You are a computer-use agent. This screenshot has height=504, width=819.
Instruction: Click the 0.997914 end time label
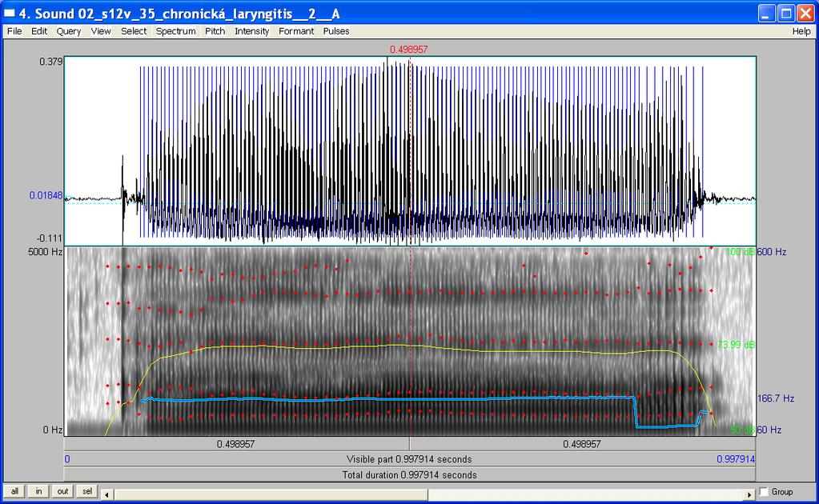point(736,459)
